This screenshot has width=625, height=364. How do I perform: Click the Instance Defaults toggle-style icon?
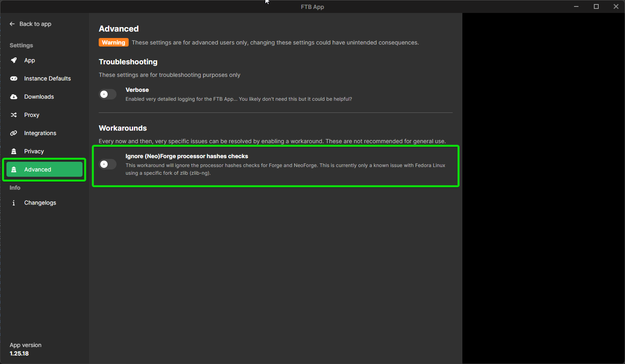point(14,78)
